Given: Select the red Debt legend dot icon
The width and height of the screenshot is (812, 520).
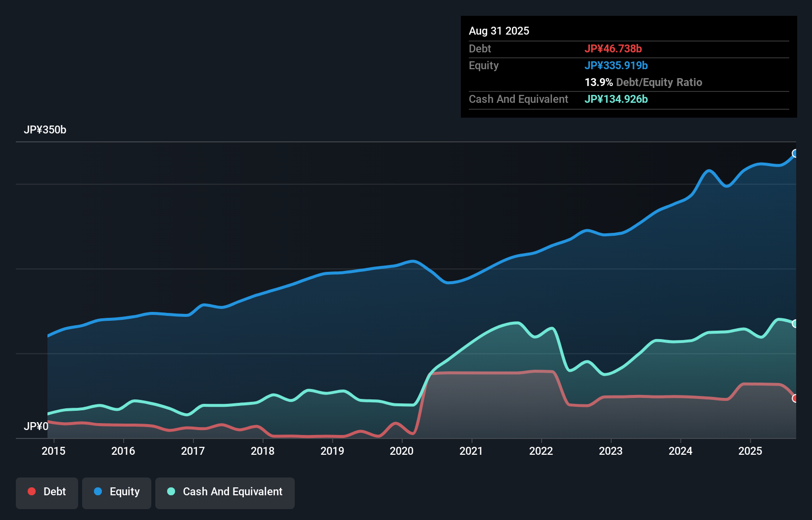Looking at the screenshot, I should click(x=31, y=491).
